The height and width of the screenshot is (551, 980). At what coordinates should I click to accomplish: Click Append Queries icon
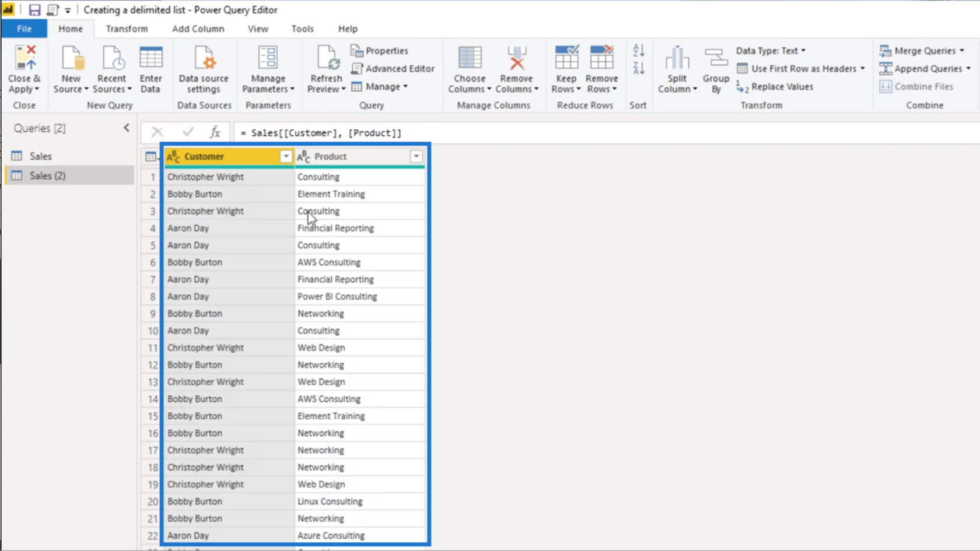pos(885,69)
